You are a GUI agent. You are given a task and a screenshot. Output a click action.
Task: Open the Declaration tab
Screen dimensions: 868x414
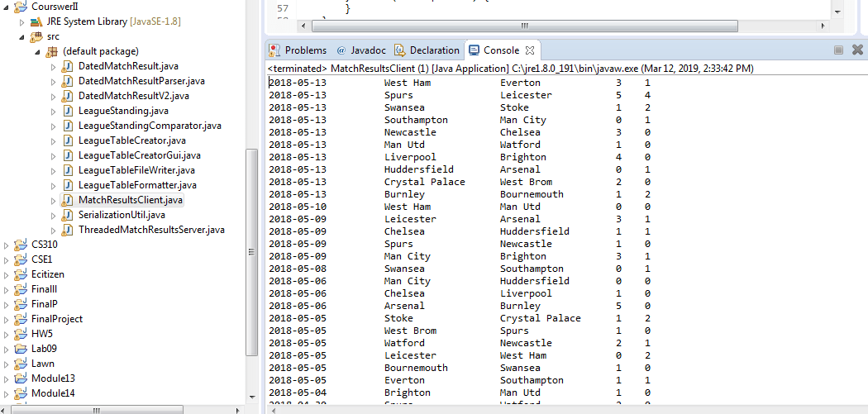[x=427, y=50]
